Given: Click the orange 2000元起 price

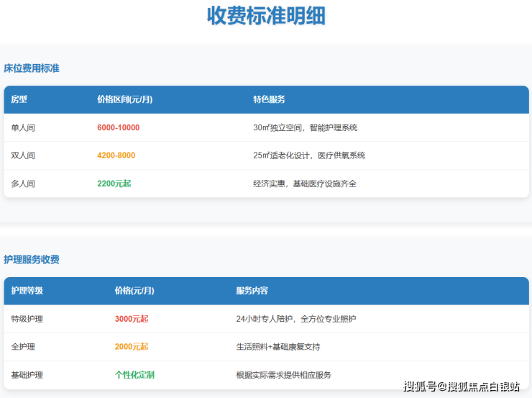Looking at the screenshot, I should [132, 347].
